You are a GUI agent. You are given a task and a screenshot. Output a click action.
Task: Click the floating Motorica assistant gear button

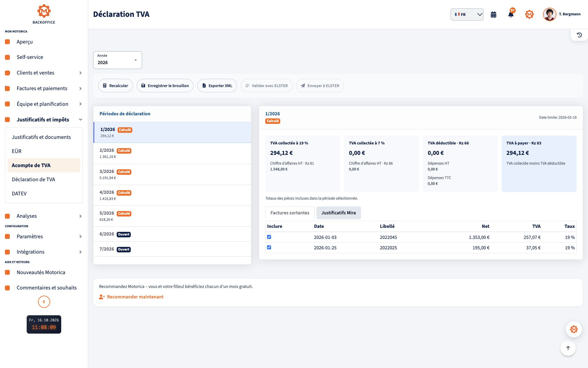(x=574, y=329)
